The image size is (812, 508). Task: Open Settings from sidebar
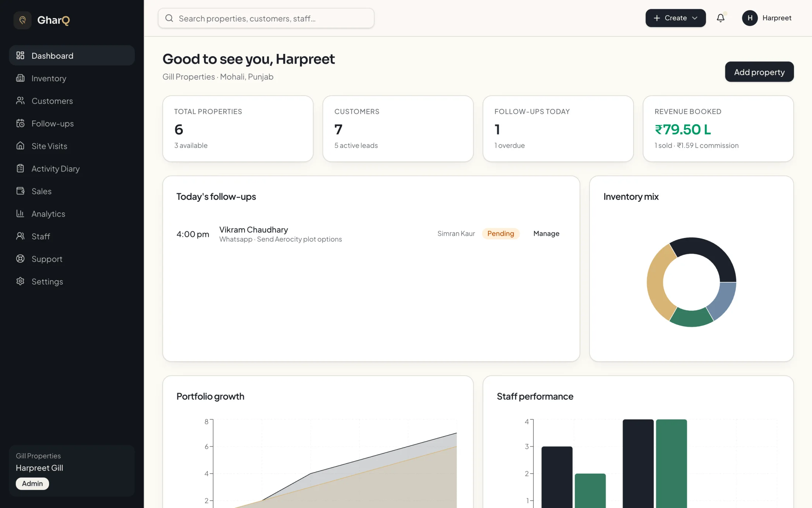tap(72, 281)
